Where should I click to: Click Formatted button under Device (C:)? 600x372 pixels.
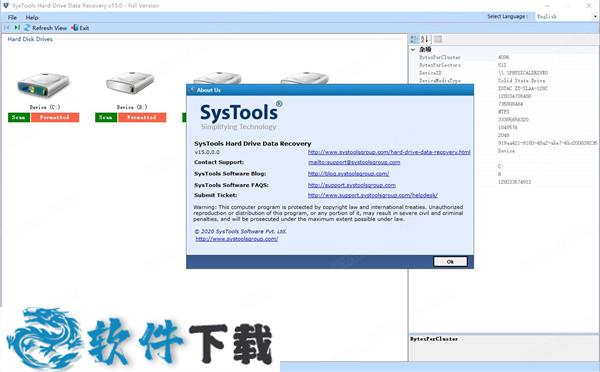[55, 117]
